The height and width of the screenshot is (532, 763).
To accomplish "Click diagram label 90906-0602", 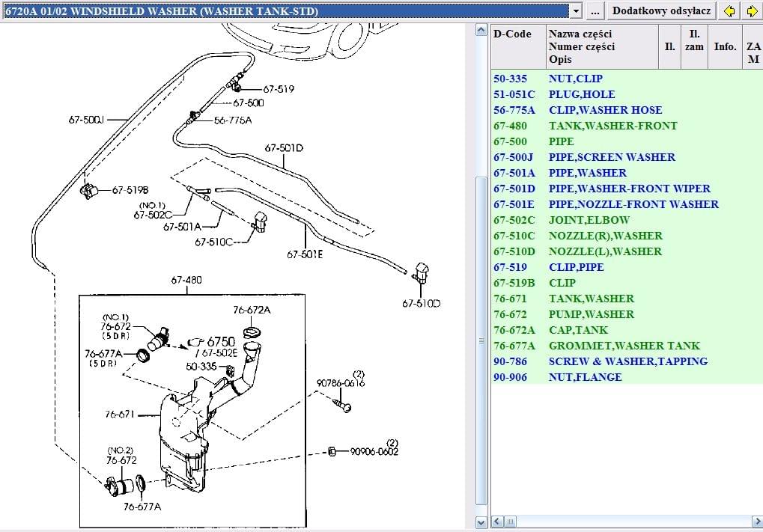I will [374, 452].
